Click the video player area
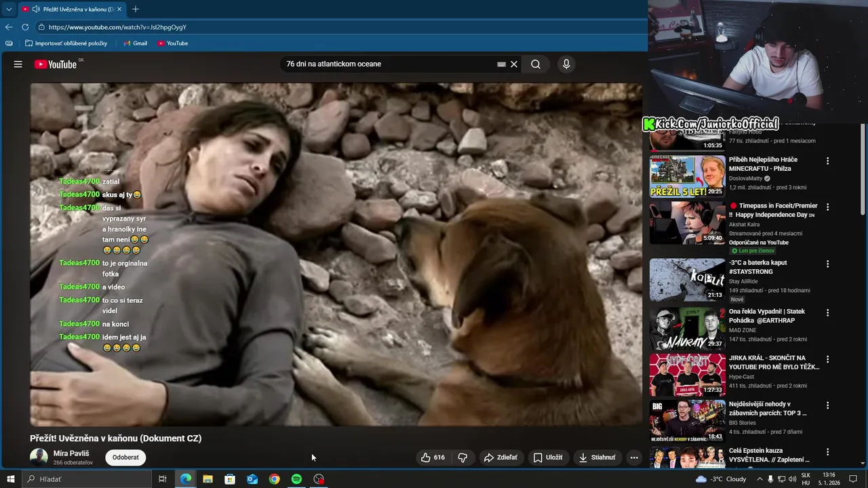This screenshot has width=868, height=488. tap(336, 254)
